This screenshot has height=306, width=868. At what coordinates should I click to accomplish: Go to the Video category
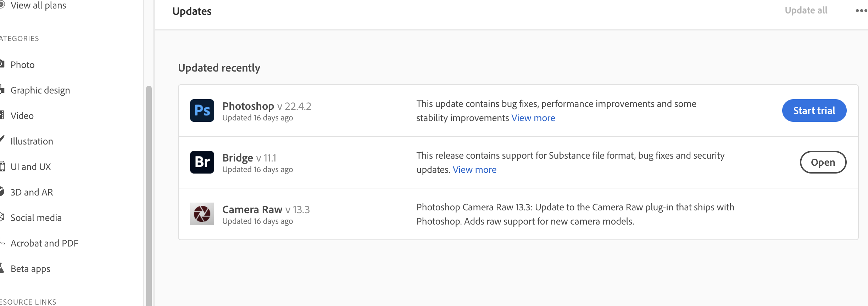pyautogui.click(x=22, y=116)
